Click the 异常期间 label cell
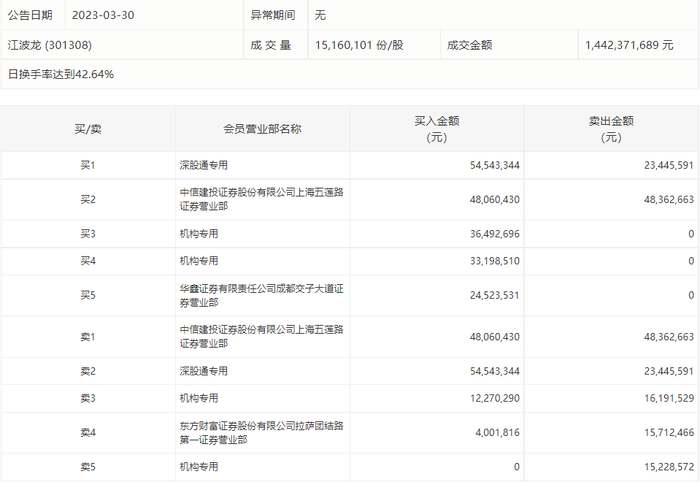 (x=276, y=15)
